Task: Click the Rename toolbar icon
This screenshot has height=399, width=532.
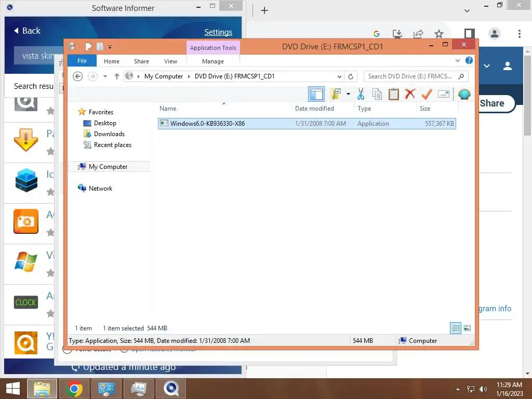Action: pyautogui.click(x=444, y=94)
